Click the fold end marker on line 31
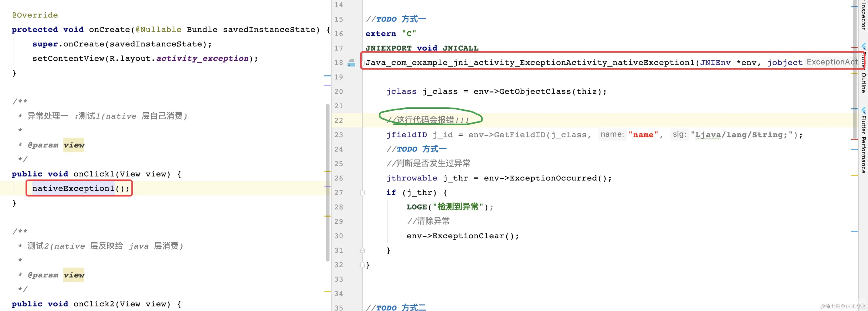The height and width of the screenshot is (311, 868). coord(362,250)
